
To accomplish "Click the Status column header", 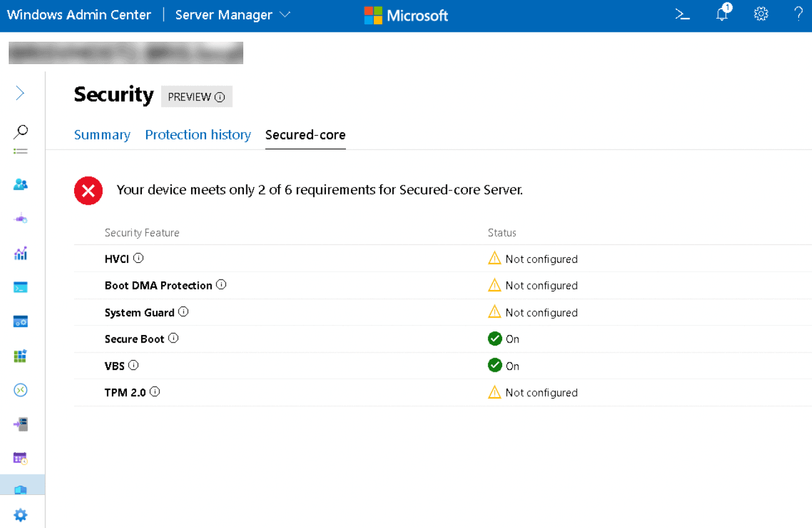I will [x=502, y=233].
